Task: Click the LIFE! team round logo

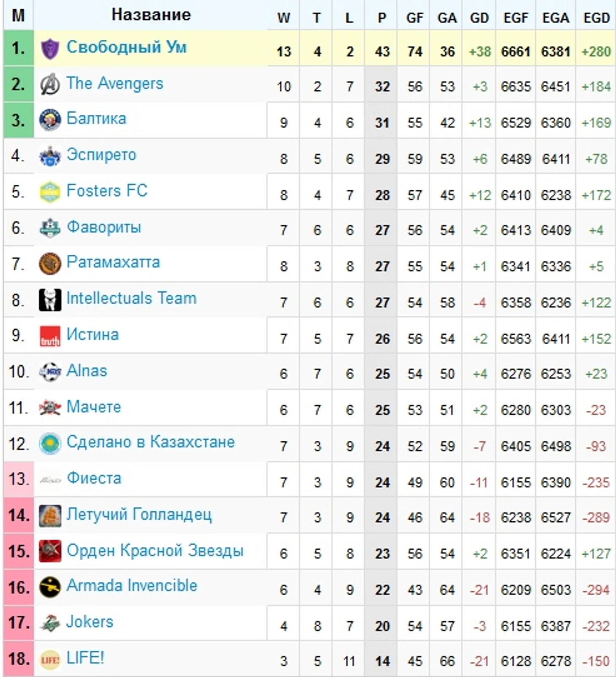Action: click(50, 659)
